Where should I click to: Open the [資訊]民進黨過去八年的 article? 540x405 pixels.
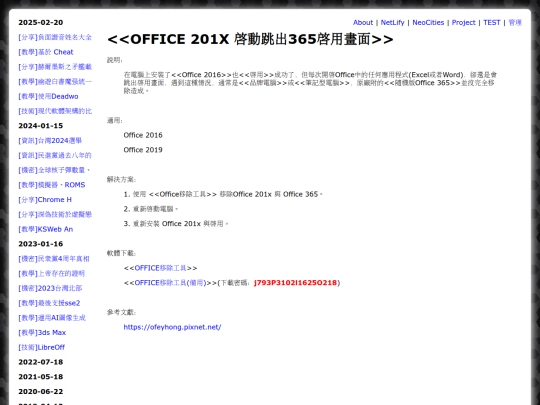coord(55,155)
